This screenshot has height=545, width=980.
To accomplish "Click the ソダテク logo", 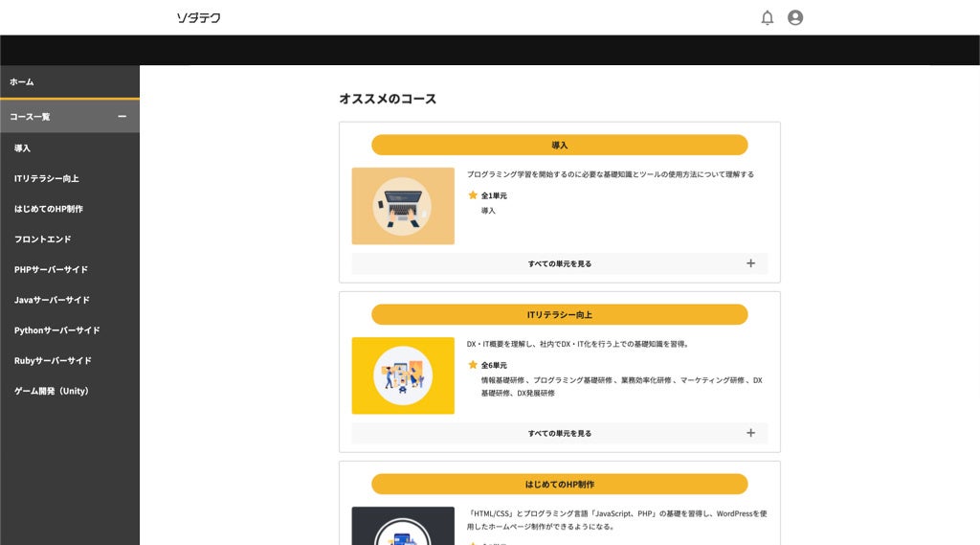I will 198,17.
